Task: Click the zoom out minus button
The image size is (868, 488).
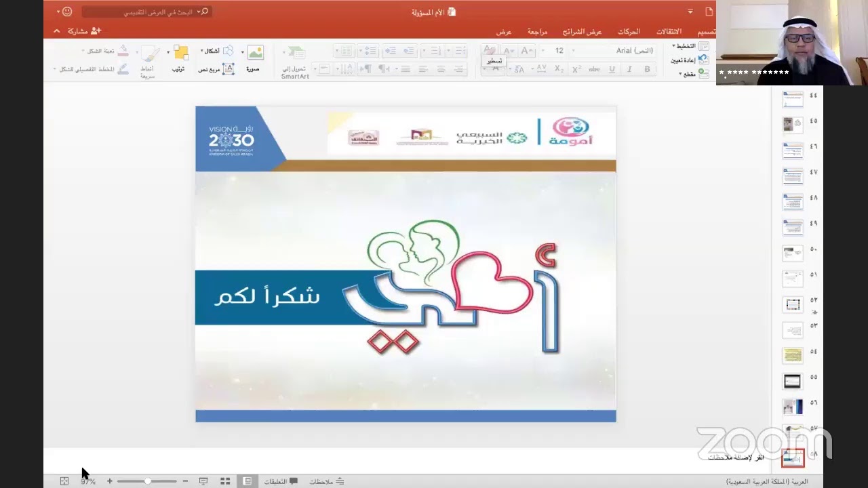Action: coord(185,481)
